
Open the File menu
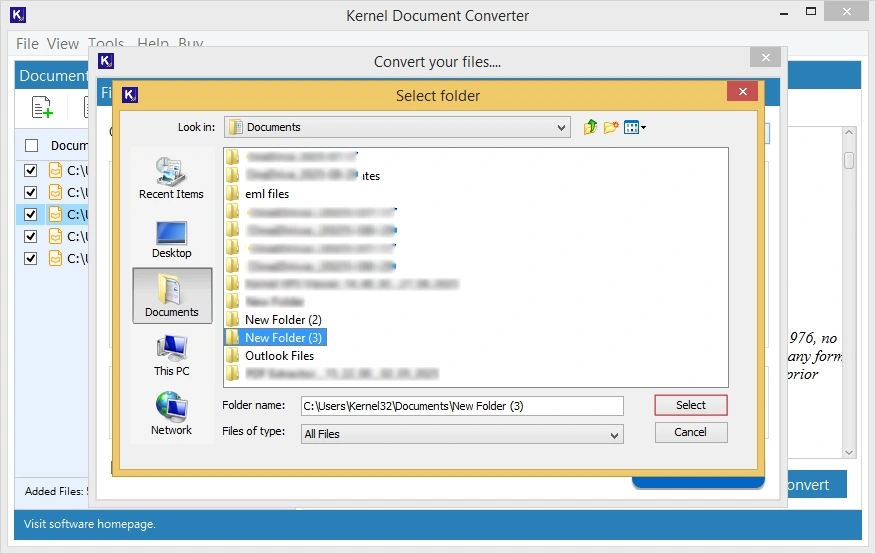click(x=27, y=44)
